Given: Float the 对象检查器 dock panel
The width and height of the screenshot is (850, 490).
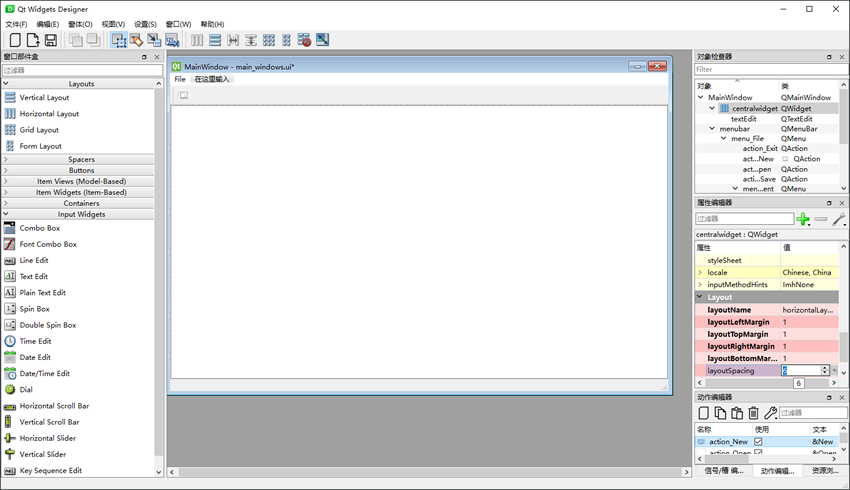Looking at the screenshot, I should (x=829, y=57).
